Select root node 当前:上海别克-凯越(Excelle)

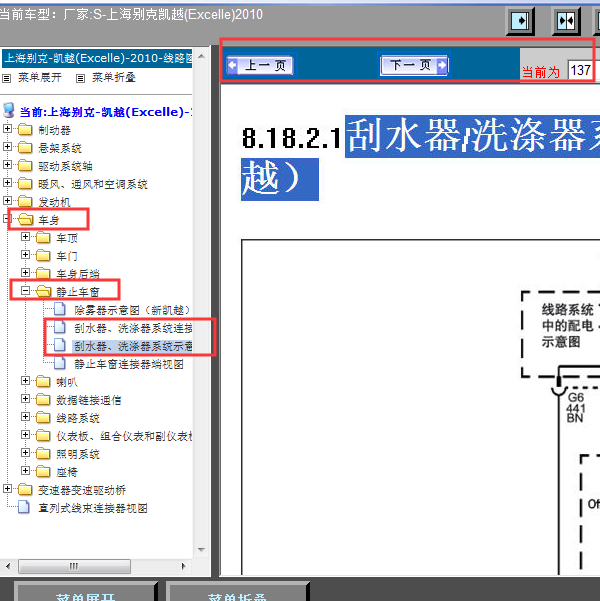[x=106, y=112]
